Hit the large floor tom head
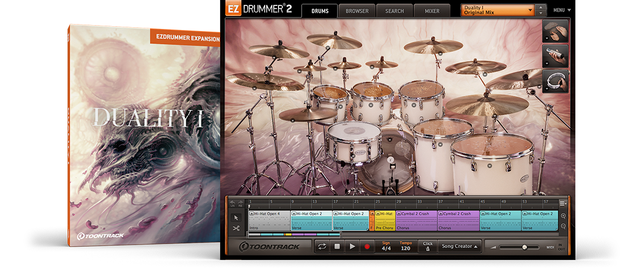Viewport: 644px width, 277px height. 492,145
